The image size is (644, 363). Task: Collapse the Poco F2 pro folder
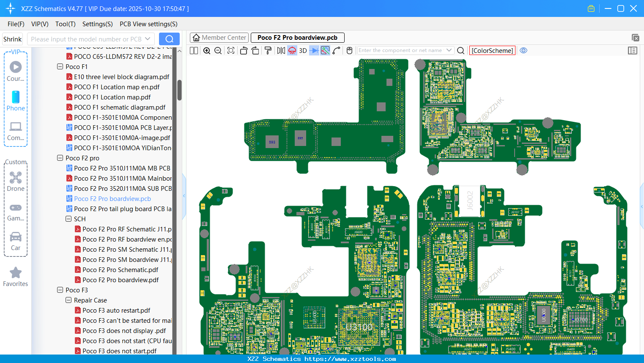[60, 158]
